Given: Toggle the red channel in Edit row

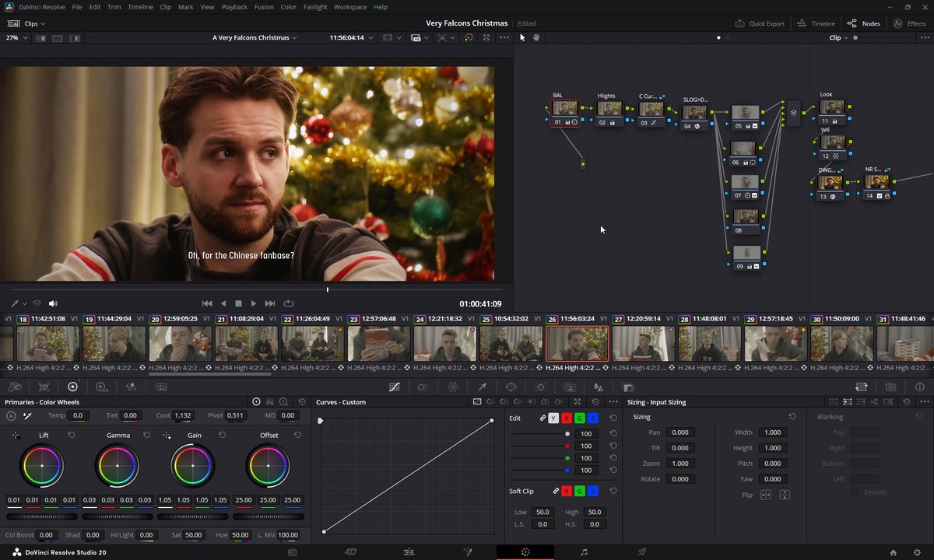Looking at the screenshot, I should [x=567, y=418].
